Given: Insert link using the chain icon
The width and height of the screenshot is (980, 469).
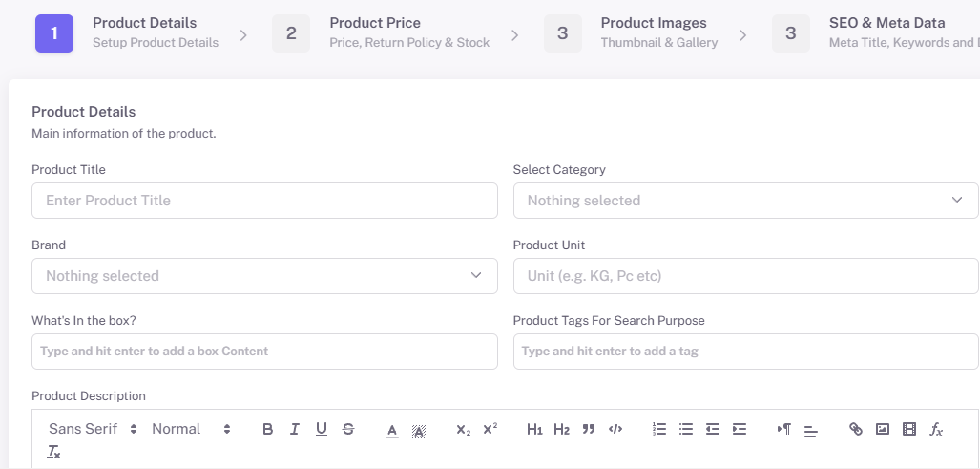Looking at the screenshot, I should [x=856, y=429].
